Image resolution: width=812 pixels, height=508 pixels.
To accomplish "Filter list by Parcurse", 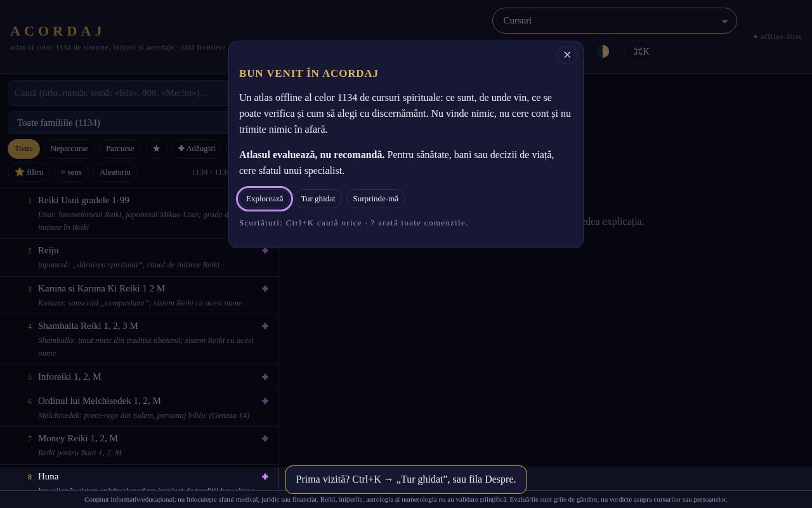I will (x=120, y=149).
